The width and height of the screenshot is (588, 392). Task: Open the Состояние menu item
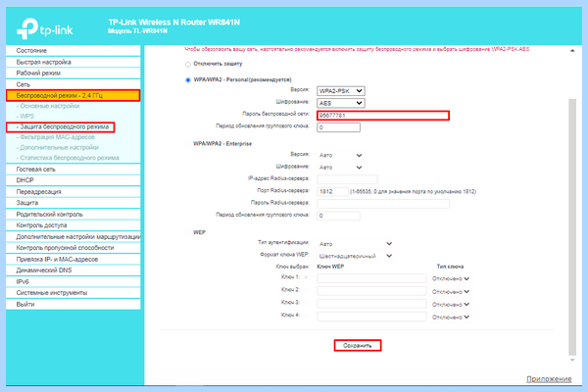coord(73,51)
